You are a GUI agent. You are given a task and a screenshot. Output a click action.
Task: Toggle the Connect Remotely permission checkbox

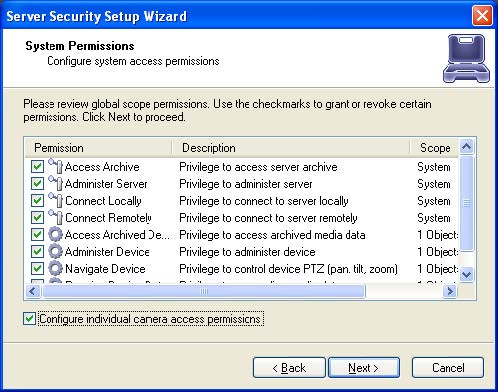[x=37, y=217]
